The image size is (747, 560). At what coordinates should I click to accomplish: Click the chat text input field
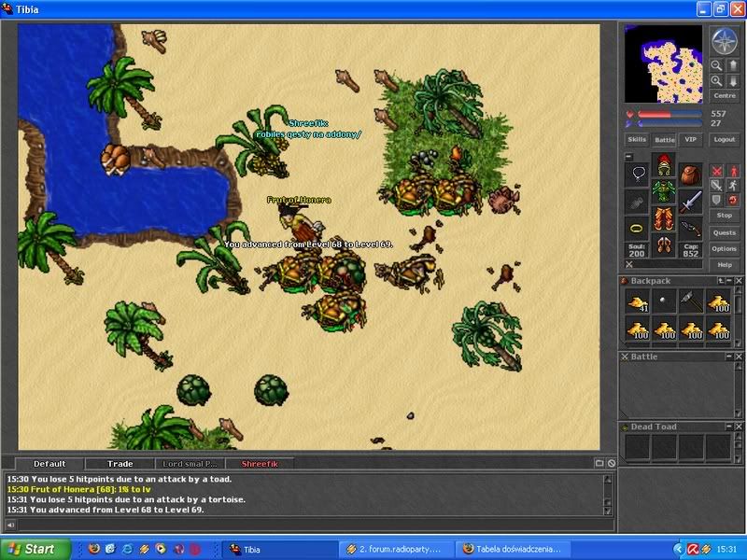316,525
